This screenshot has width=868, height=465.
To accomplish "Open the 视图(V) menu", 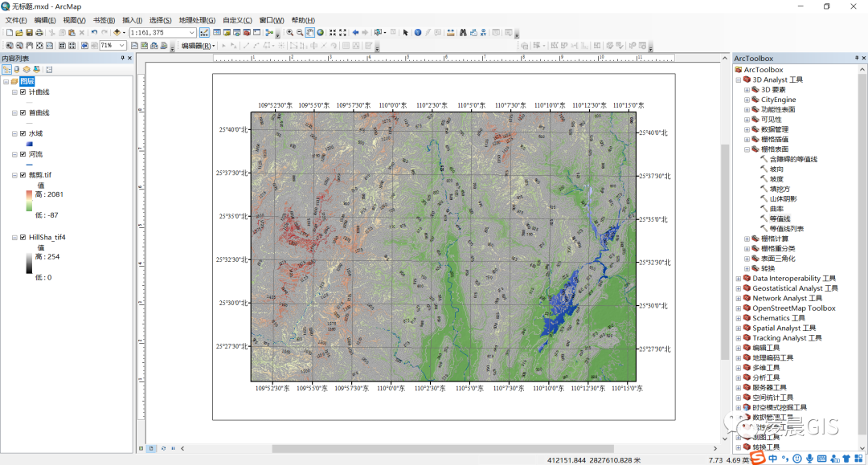I will pos(74,20).
